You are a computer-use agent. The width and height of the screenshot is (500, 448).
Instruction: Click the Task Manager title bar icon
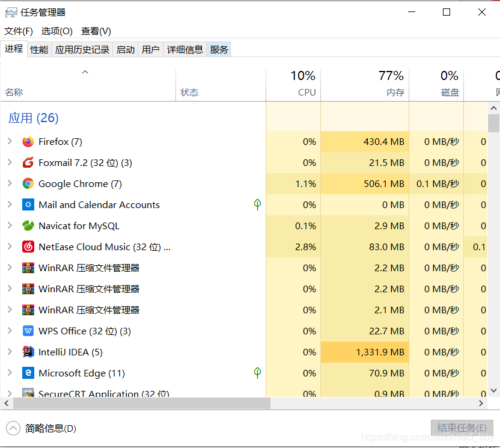pyautogui.click(x=11, y=13)
